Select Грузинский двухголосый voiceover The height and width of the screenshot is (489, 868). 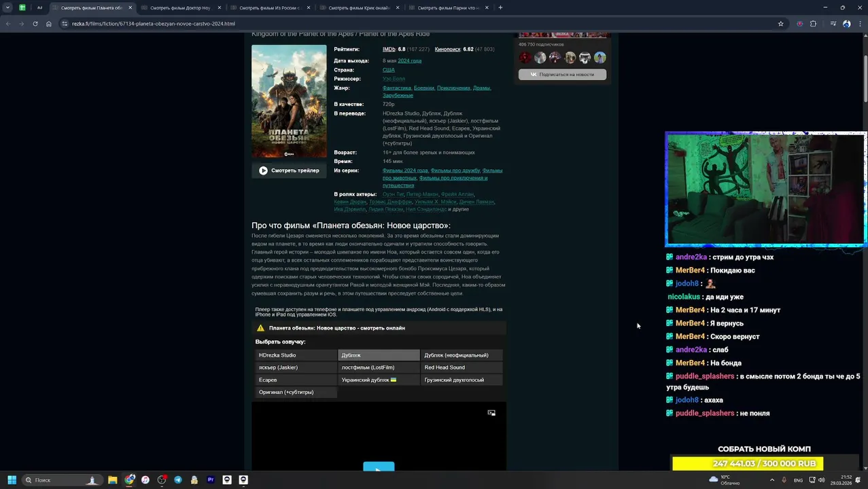(x=462, y=380)
